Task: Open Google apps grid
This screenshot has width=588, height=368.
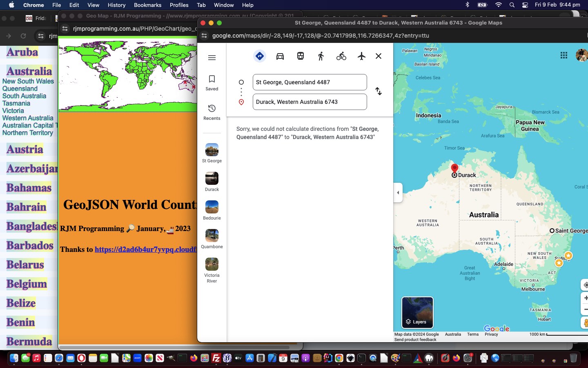Action: coord(564,55)
